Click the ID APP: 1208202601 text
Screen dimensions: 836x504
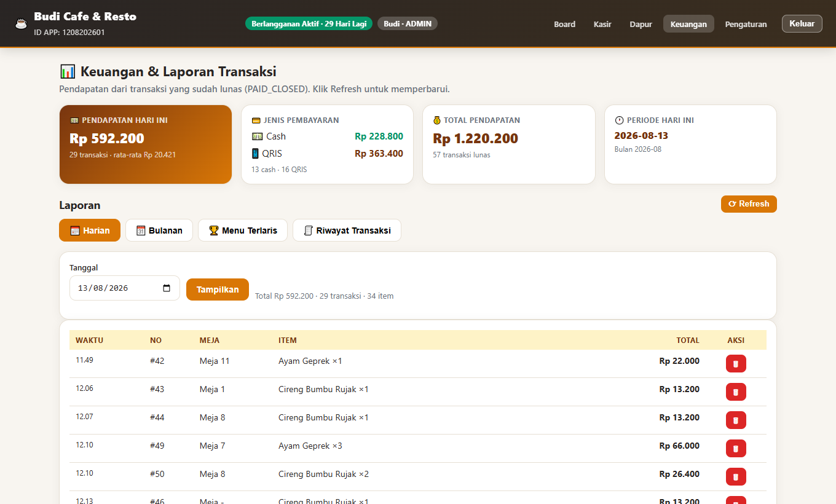pyautogui.click(x=69, y=32)
